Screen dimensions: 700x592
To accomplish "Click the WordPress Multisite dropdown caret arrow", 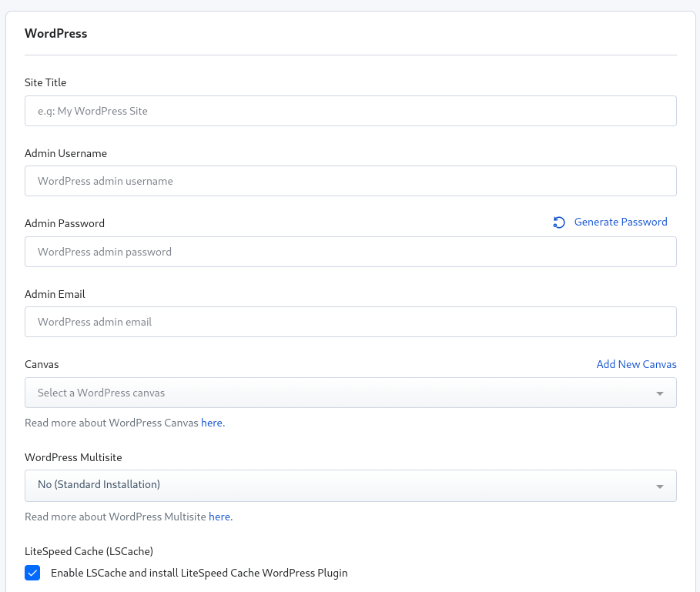I will pos(660,487).
